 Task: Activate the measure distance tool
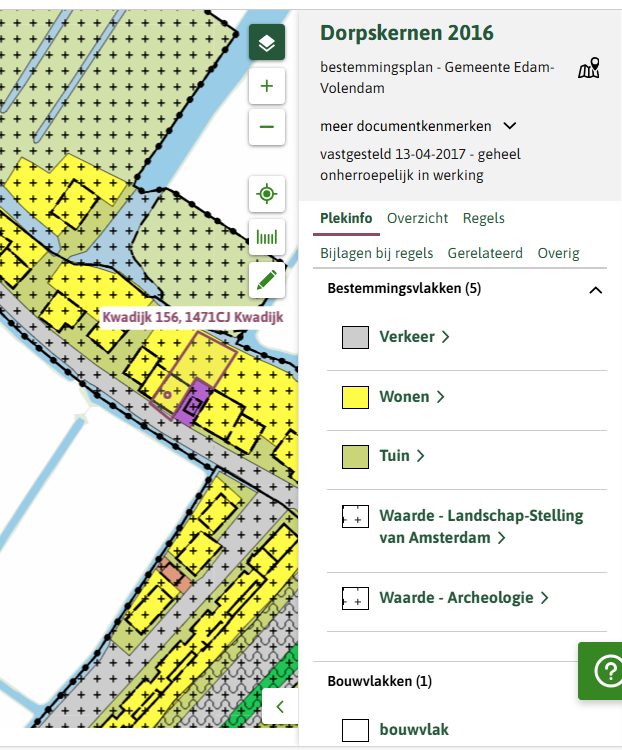(267, 238)
